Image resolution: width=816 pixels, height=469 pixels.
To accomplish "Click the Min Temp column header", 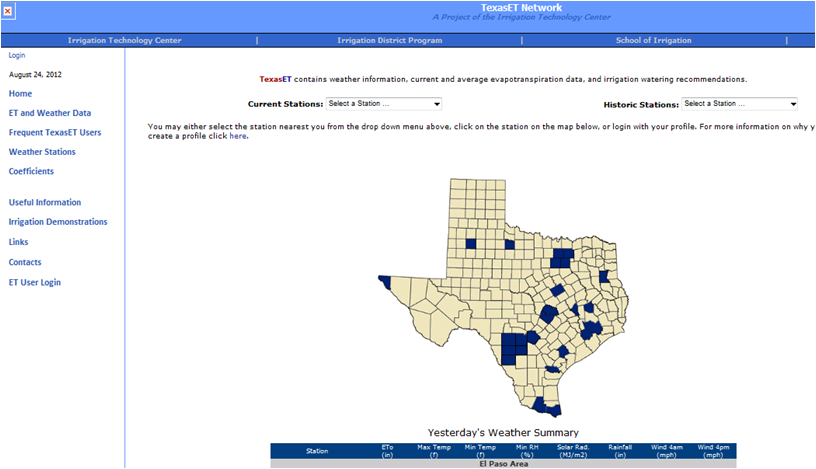I will 480,451.
